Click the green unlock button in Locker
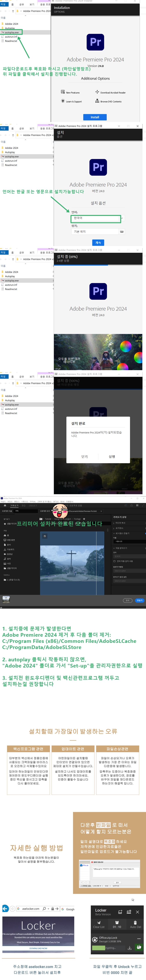Image resolution: width=146 pixels, height=980 pixels. coord(139,947)
